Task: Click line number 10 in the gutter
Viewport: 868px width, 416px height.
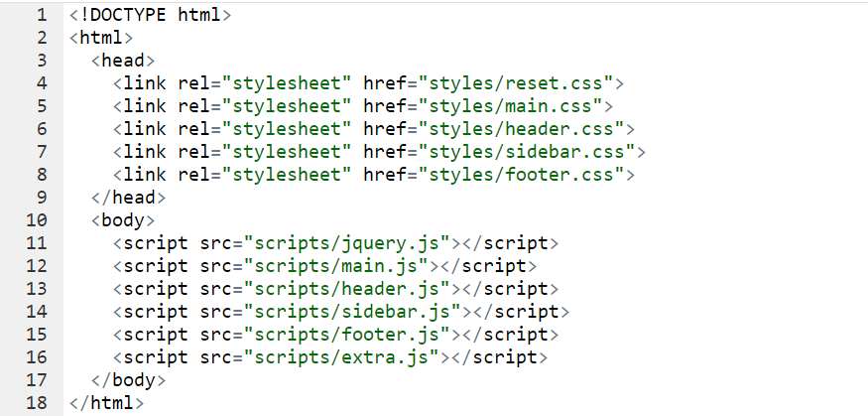Action: (36, 220)
